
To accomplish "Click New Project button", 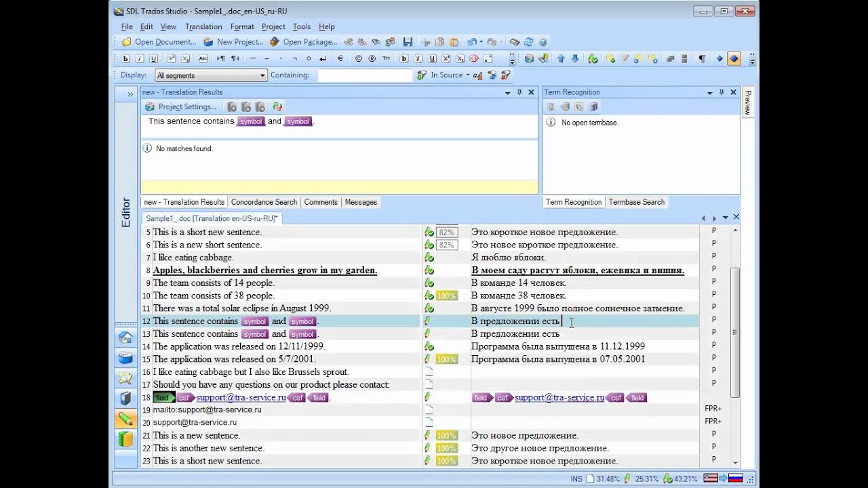I will click(233, 42).
